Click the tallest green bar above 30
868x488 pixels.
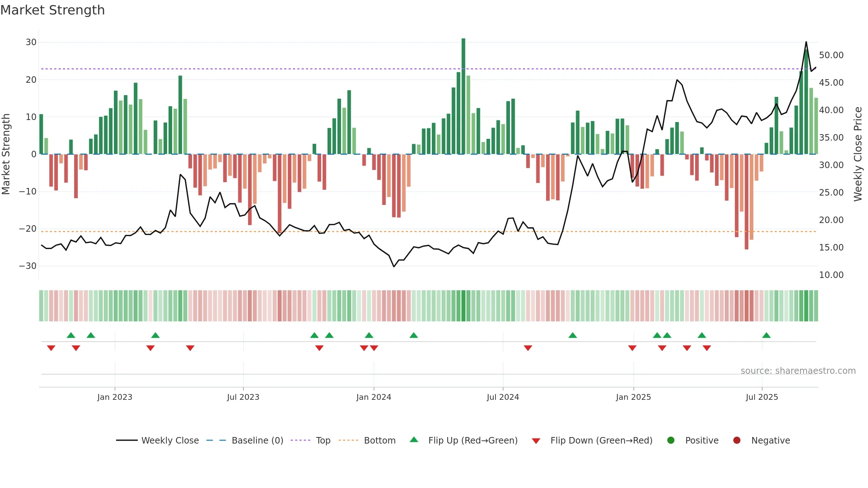pos(463,96)
